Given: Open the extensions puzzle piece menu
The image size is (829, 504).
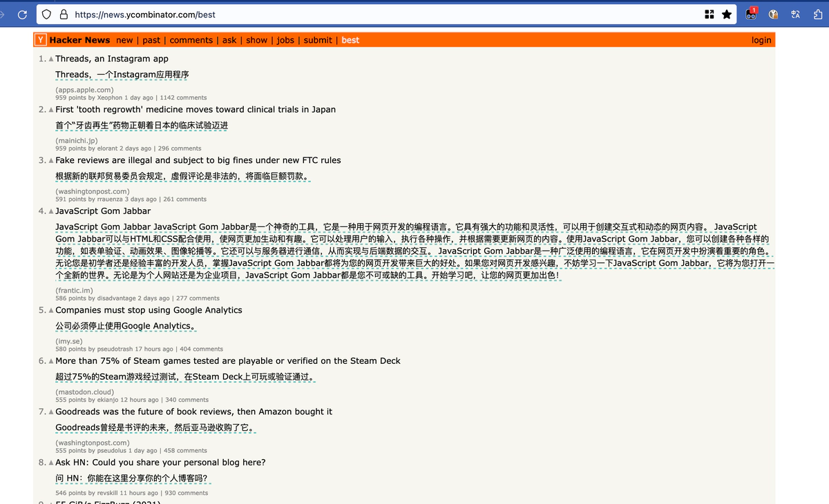Looking at the screenshot, I should 818,14.
